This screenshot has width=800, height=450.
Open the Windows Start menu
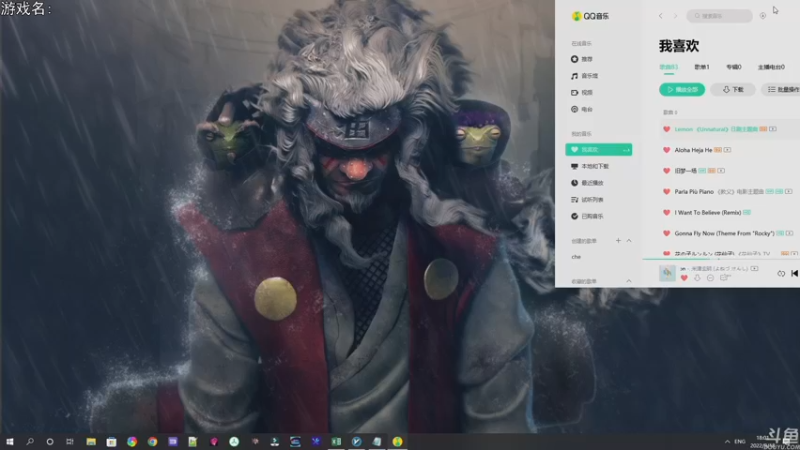coord(10,441)
